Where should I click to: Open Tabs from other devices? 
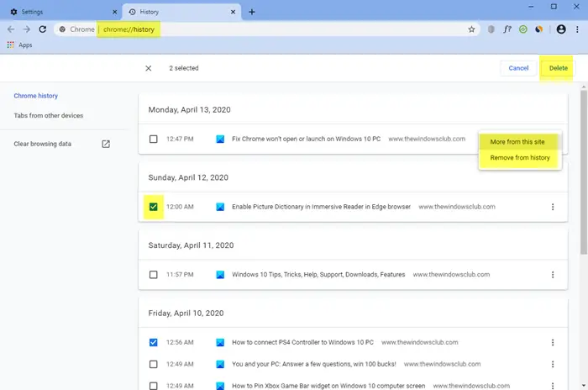coord(49,116)
